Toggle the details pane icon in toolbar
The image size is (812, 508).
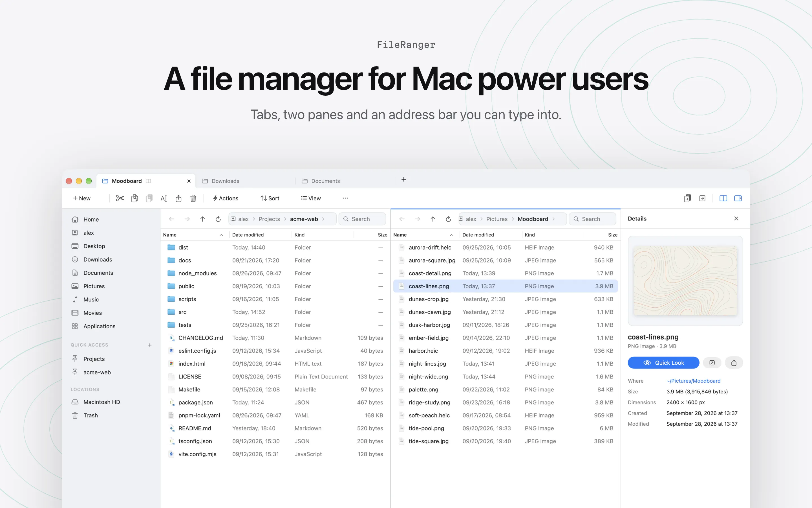(738, 198)
